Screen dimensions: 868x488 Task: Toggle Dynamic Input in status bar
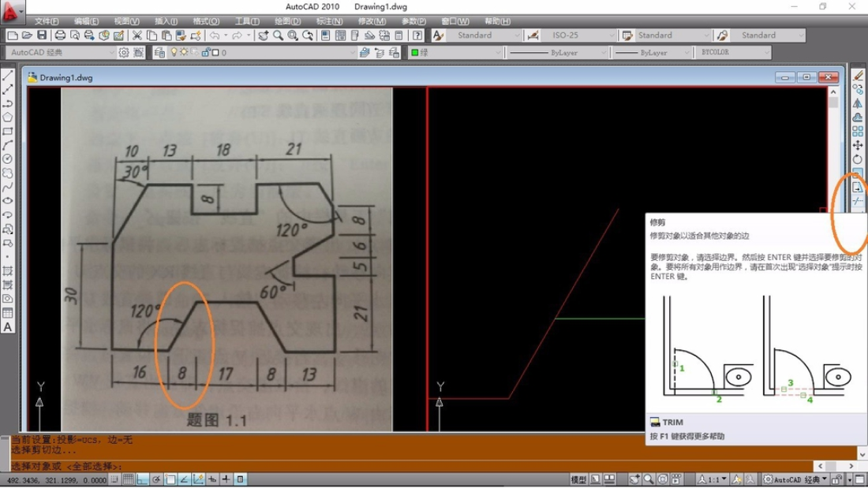click(212, 479)
